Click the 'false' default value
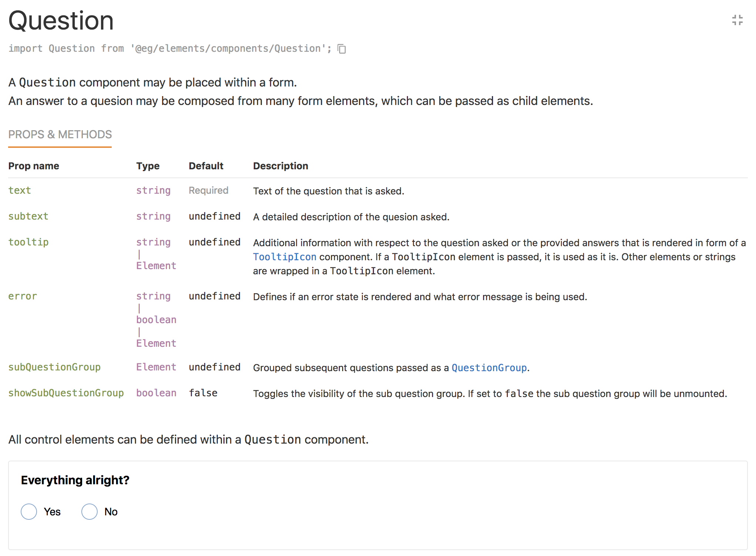756x556 pixels. tap(203, 393)
